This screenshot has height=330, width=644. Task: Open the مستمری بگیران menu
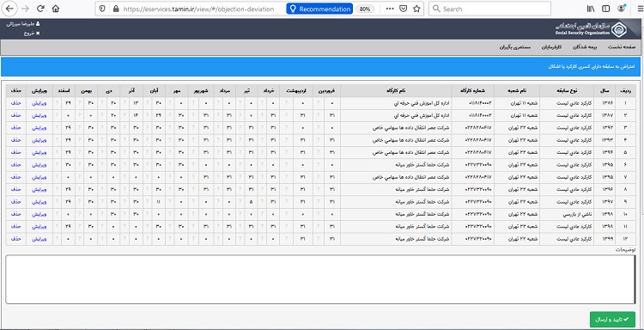point(515,47)
